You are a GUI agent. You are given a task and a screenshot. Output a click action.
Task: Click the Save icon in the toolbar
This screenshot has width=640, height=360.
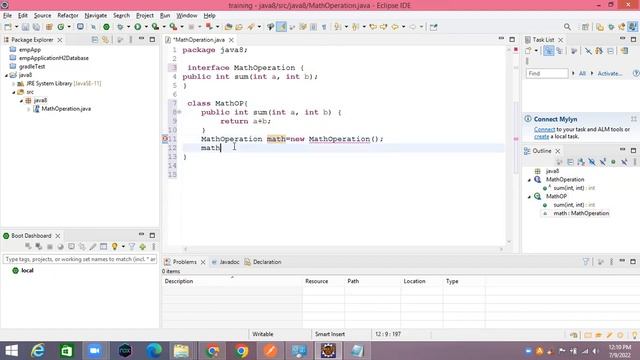point(25,27)
